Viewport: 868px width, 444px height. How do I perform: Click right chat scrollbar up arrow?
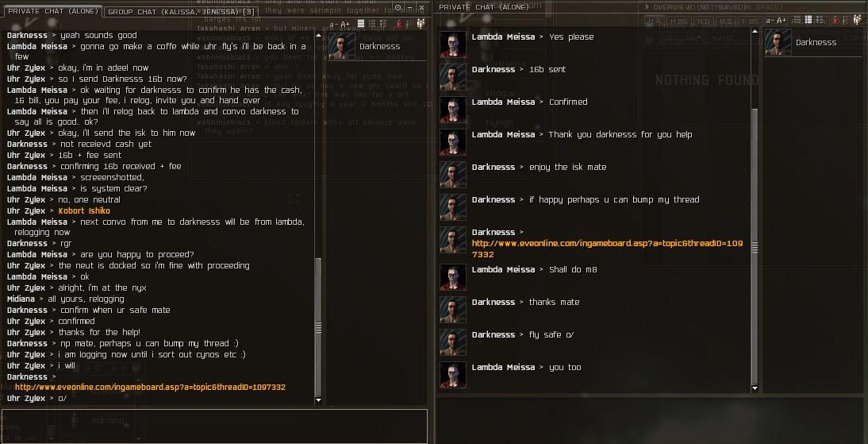click(x=755, y=32)
